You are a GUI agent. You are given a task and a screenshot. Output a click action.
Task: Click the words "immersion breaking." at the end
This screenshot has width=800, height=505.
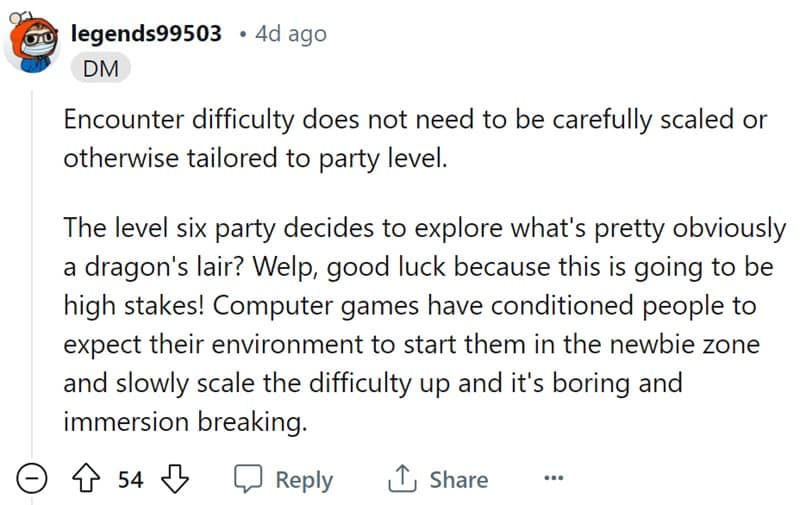185,420
